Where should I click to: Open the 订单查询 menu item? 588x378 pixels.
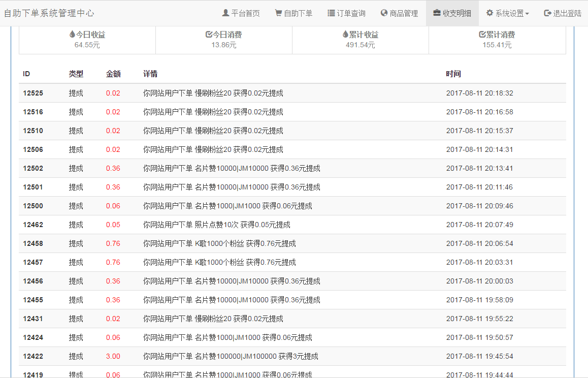click(x=346, y=13)
